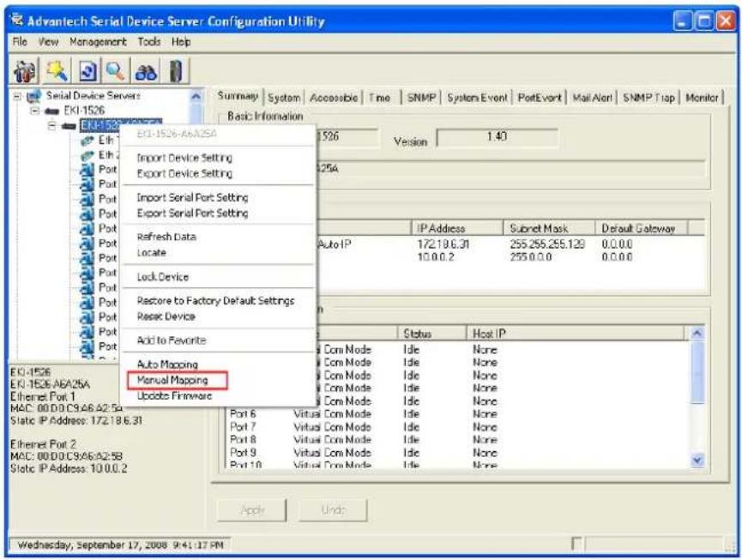
Task: Click the up arrow of device tree scrollbar
Action: tap(196, 97)
